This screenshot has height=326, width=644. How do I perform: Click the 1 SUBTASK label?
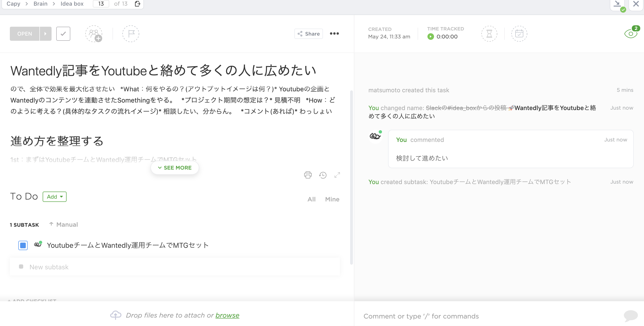24,225
